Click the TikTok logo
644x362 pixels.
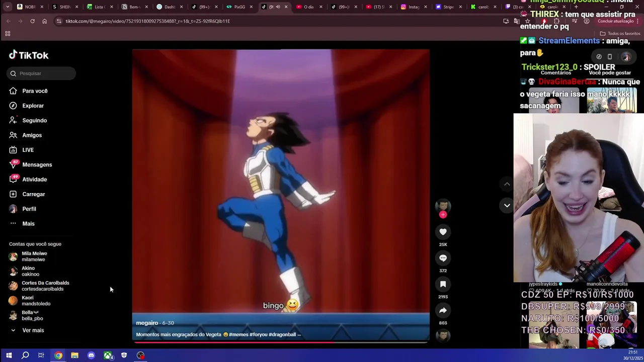(x=29, y=55)
